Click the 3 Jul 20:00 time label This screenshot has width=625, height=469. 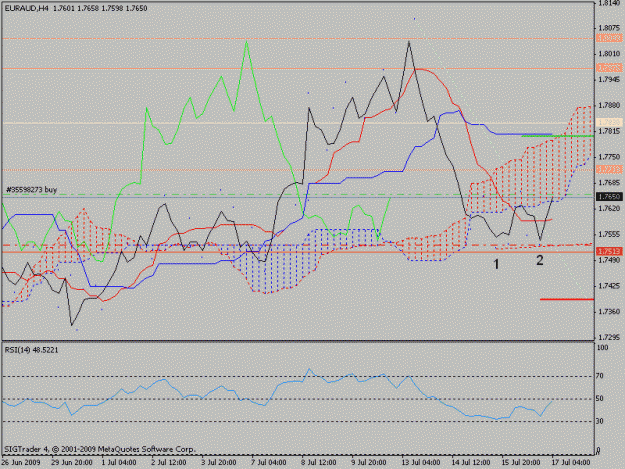(218, 462)
